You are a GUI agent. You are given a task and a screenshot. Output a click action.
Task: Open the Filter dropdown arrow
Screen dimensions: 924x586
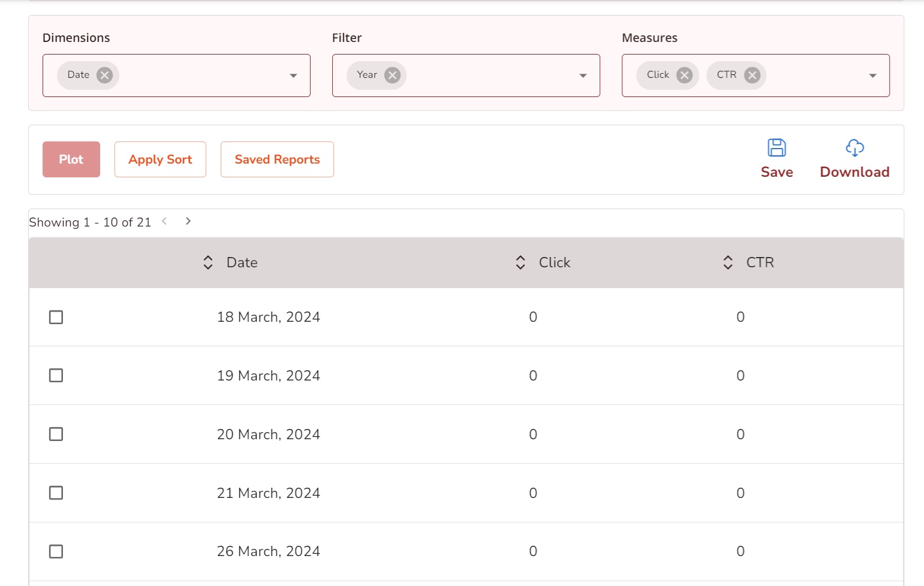583,75
